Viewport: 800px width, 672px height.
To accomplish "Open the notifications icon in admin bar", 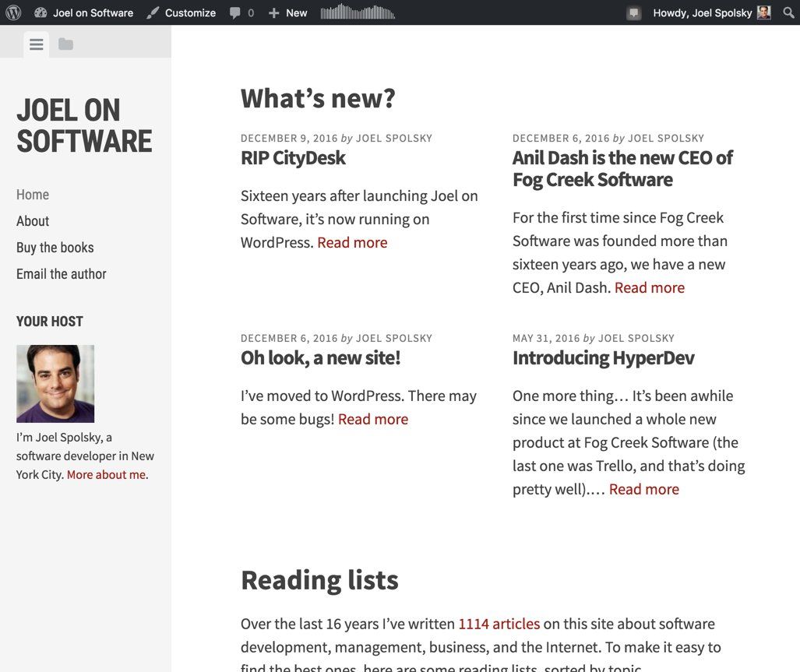I will pos(634,12).
